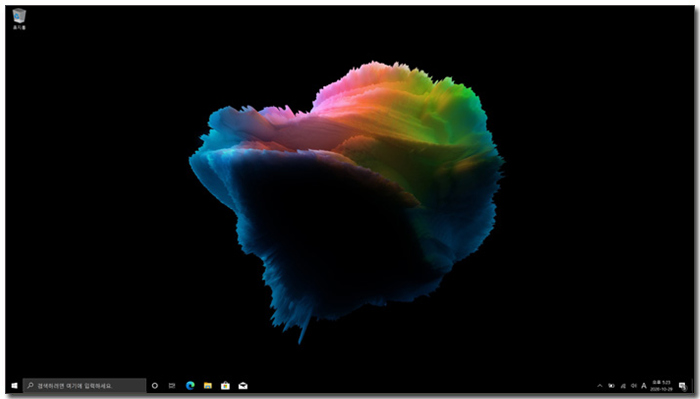Viewport: 700px width, 399px height.
Task: Open the calendar from the taskbar clock
Action: tap(661, 386)
